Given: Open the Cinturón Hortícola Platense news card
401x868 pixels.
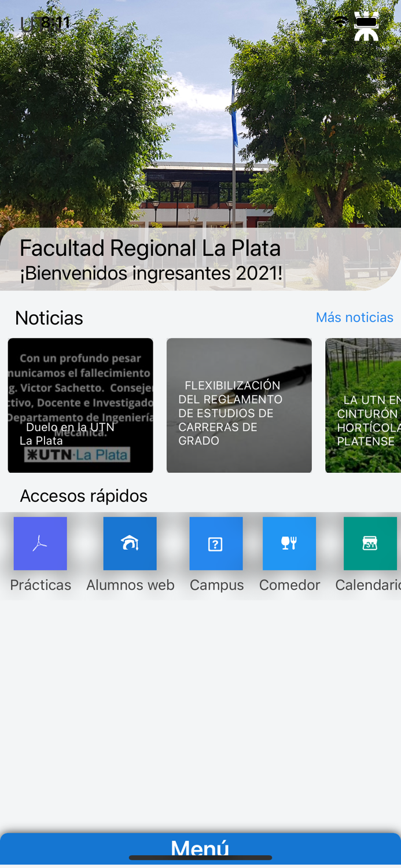Looking at the screenshot, I should (363, 406).
